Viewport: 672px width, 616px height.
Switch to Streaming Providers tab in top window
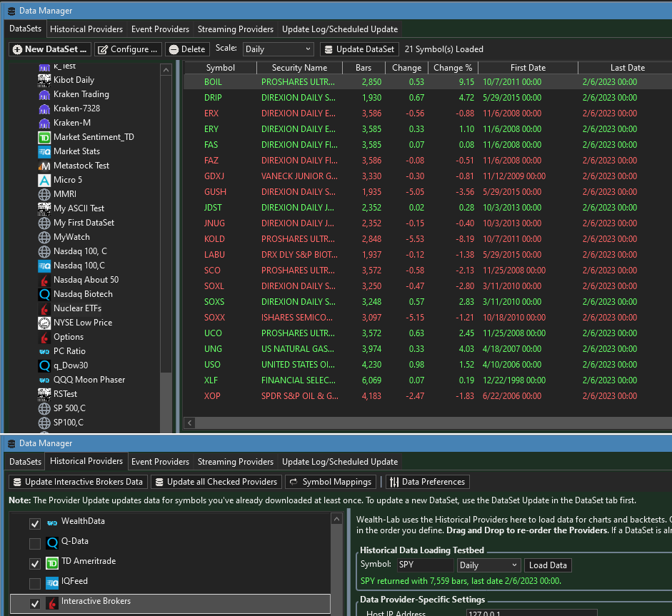pos(235,29)
